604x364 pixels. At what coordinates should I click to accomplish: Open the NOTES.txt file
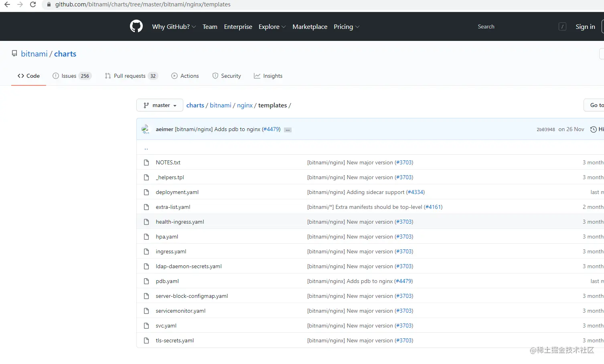pos(168,162)
